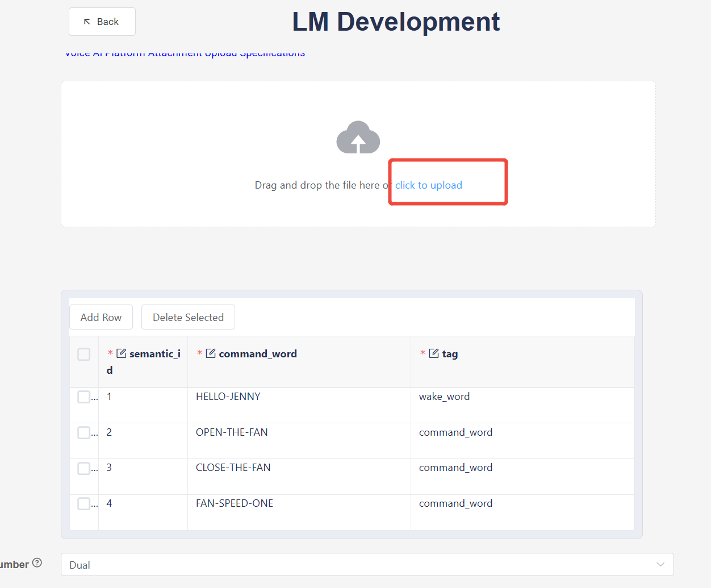
Task: Select the wake_word tag cell
Action: 444,397
